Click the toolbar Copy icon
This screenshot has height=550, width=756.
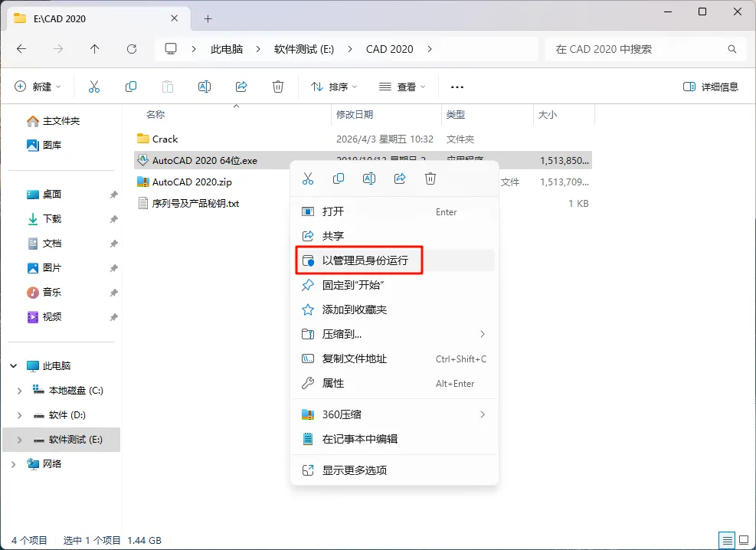[x=131, y=87]
